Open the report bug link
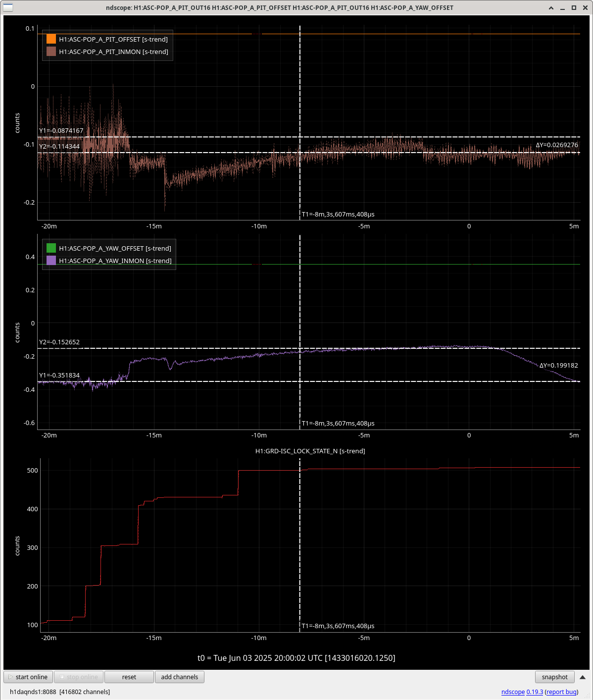This screenshot has width=593, height=700. (562, 692)
